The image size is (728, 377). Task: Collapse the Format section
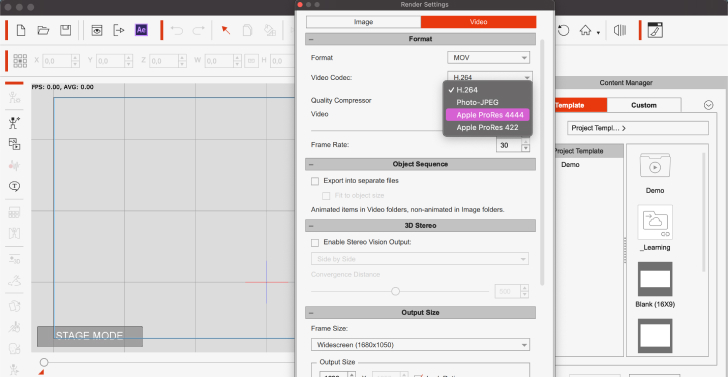(x=311, y=39)
